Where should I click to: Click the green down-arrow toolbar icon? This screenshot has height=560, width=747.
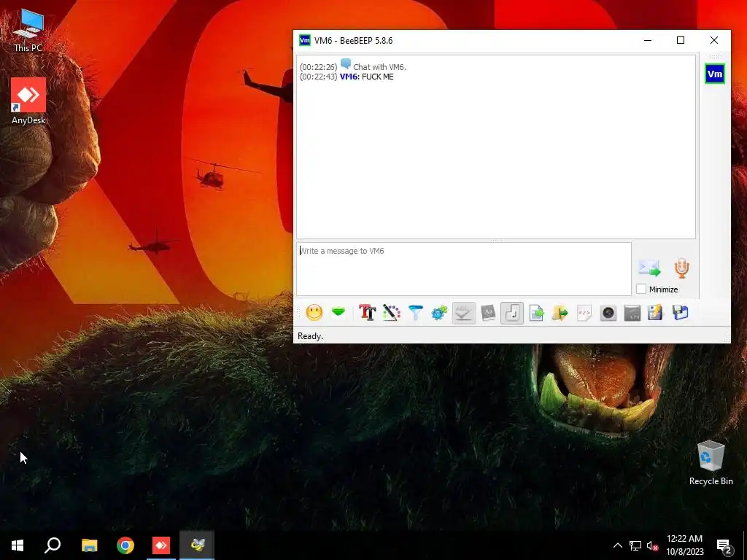click(338, 313)
